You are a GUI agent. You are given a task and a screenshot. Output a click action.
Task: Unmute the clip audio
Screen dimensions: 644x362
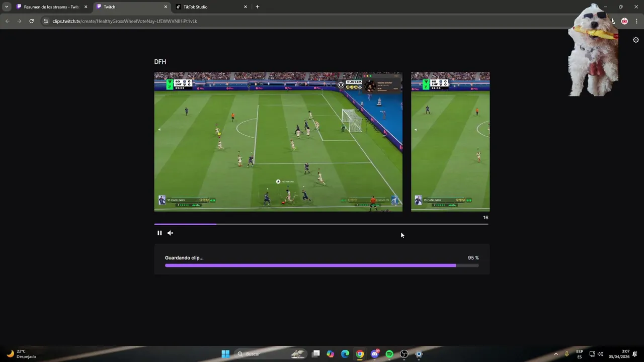170,233
